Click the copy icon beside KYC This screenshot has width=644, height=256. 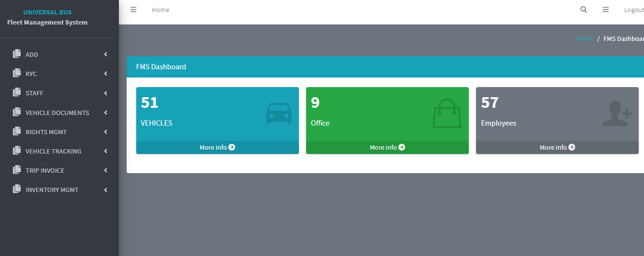coord(17,73)
